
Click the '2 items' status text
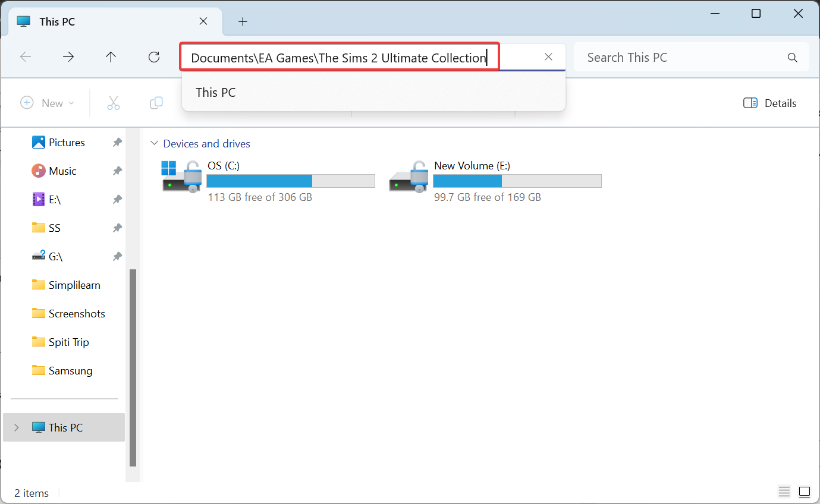(x=32, y=493)
